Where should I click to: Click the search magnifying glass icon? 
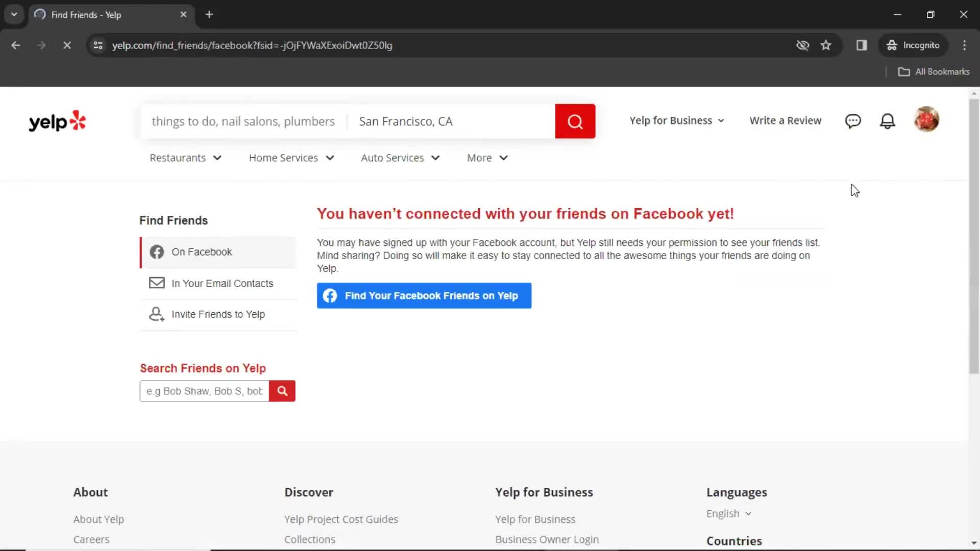281,391
